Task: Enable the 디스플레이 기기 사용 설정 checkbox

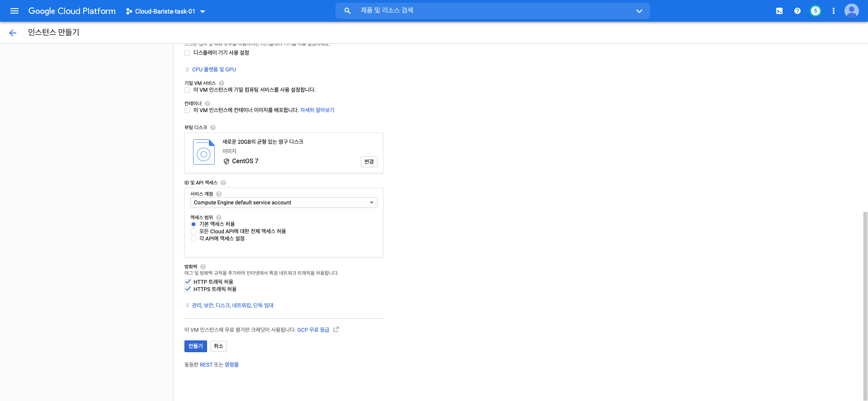Action: 187,53
